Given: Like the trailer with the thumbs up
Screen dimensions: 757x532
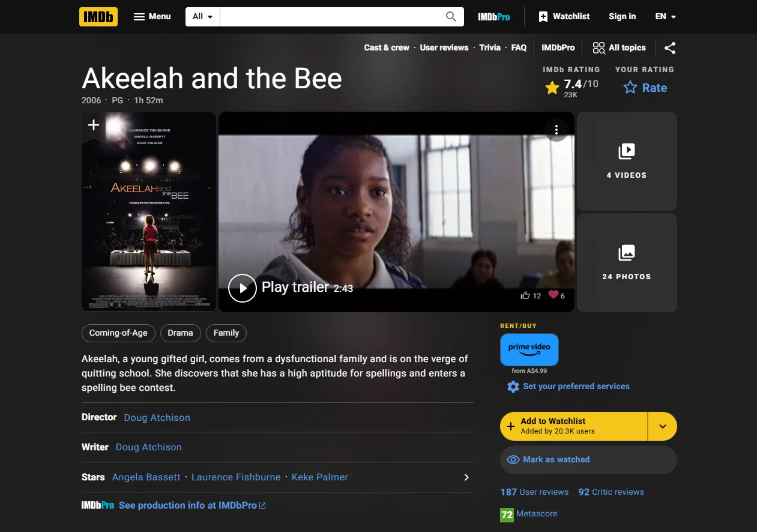Looking at the screenshot, I should click(x=525, y=295).
